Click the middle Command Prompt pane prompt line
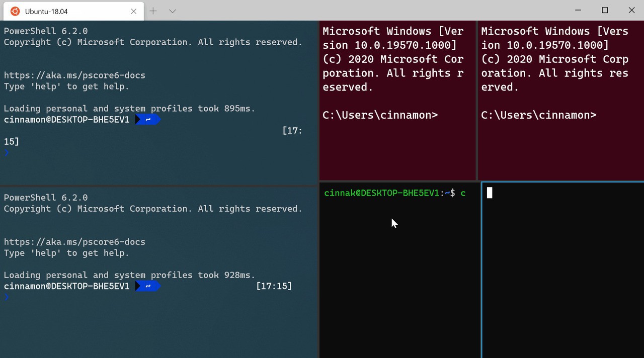Image resolution: width=644 pixels, height=358 pixels. [x=380, y=115]
